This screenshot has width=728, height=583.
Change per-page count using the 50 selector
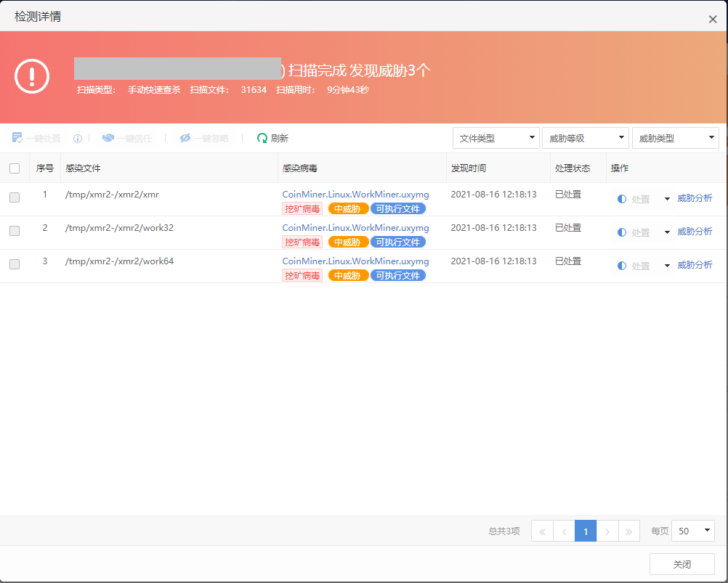(x=692, y=531)
